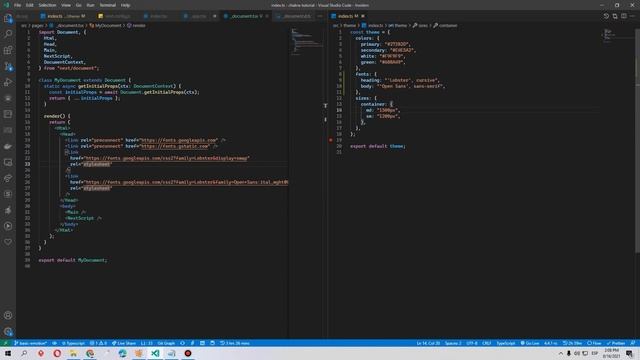Click render in the left breadcrumb
Screen dimensions: 640x360
(x=139, y=25)
